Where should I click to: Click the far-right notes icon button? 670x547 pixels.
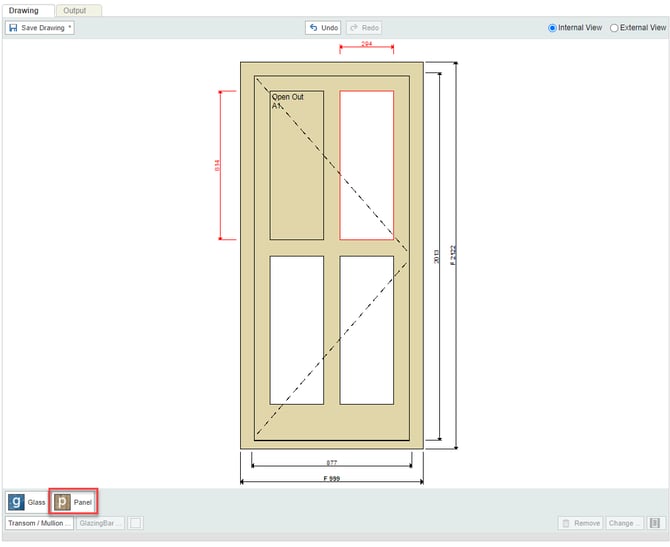tap(656, 523)
